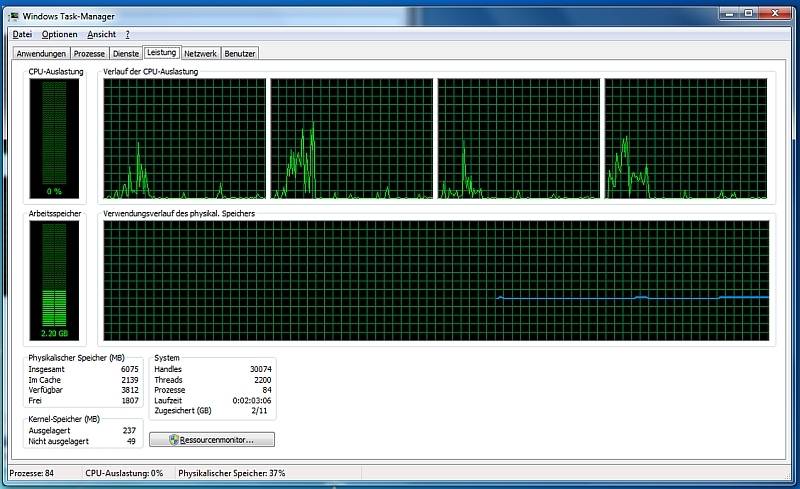The height and width of the screenshot is (489, 800).
Task: Click the Zugesichert (GB) value 2/11
Action: pyautogui.click(x=259, y=410)
